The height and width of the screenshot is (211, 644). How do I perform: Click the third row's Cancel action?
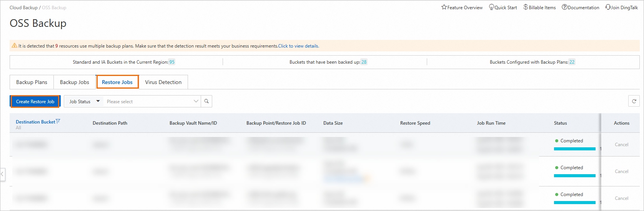click(x=621, y=198)
